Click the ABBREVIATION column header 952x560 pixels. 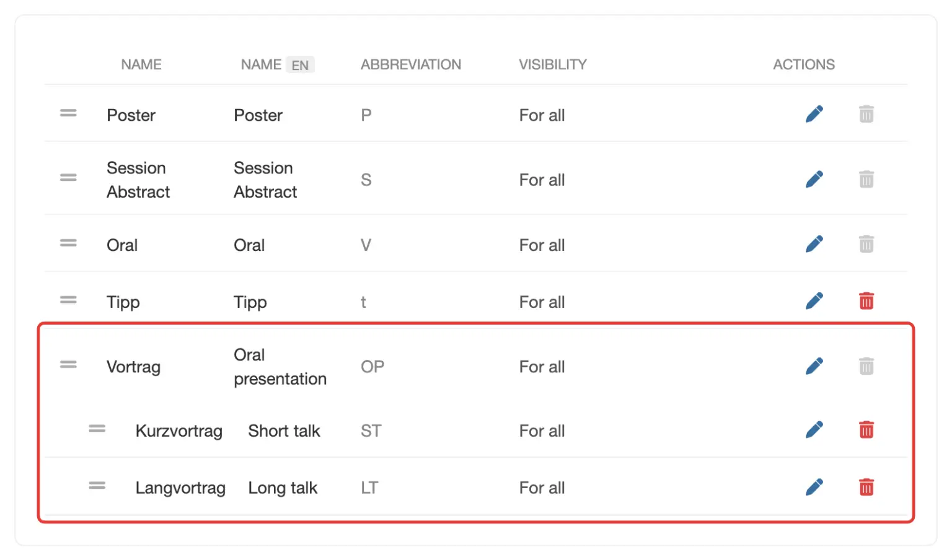pos(411,64)
